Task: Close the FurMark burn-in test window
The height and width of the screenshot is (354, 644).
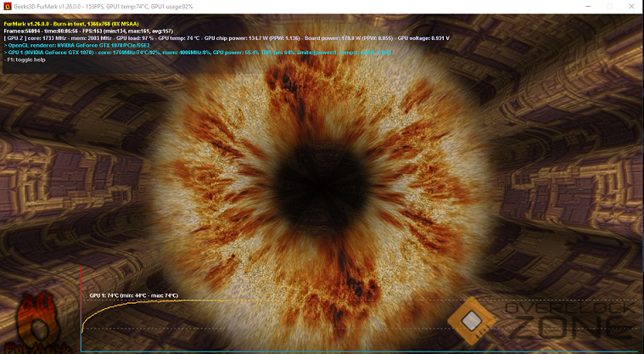Action: coord(631,7)
